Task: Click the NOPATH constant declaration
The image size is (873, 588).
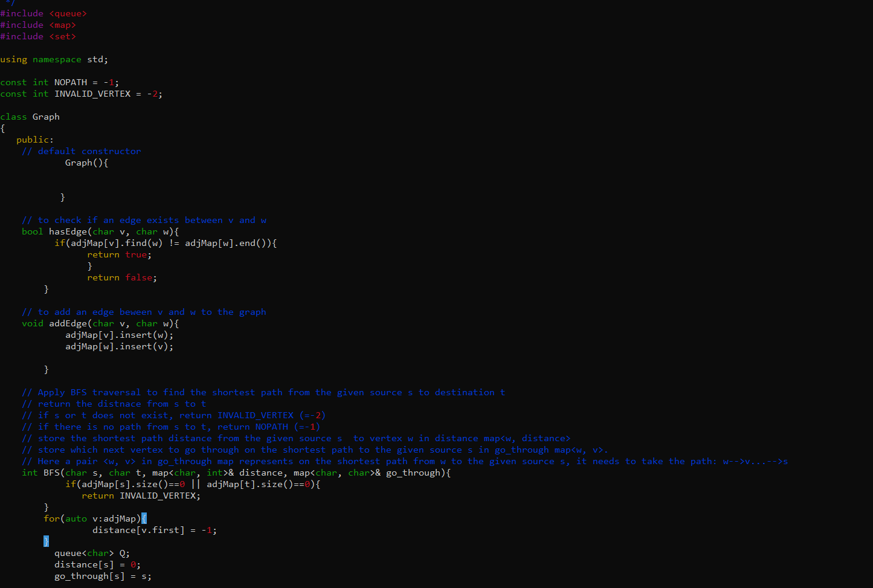Action: [71, 82]
